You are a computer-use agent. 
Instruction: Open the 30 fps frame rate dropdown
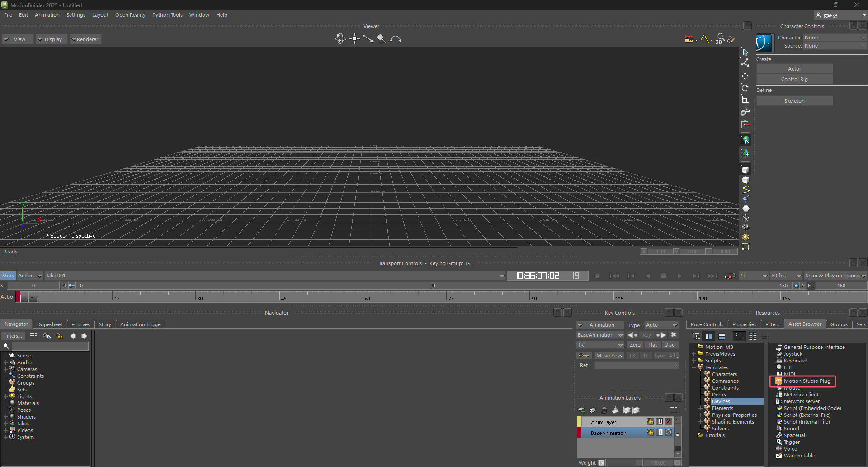click(786, 276)
